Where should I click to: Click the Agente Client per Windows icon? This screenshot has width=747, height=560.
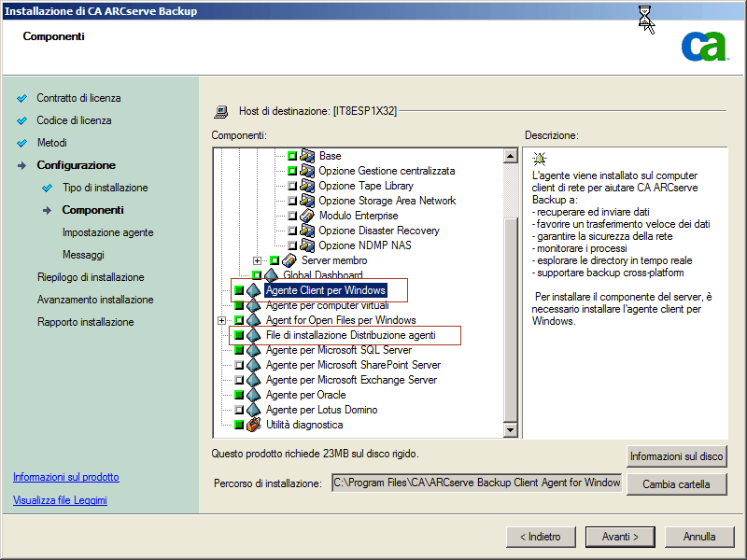click(x=253, y=290)
